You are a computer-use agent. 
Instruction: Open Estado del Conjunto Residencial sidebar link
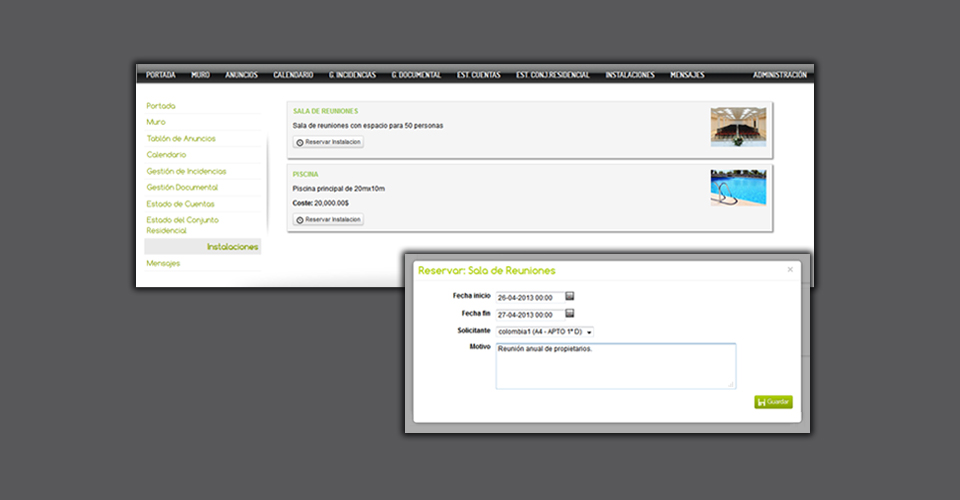(182, 225)
